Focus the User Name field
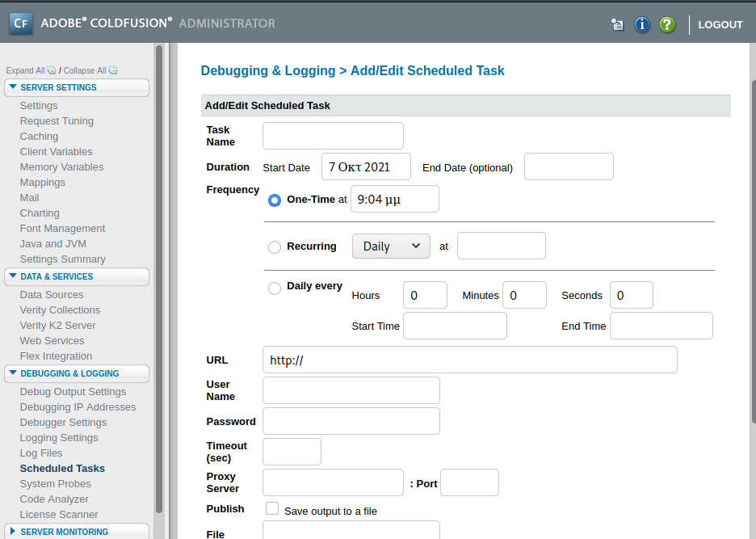 coord(351,390)
